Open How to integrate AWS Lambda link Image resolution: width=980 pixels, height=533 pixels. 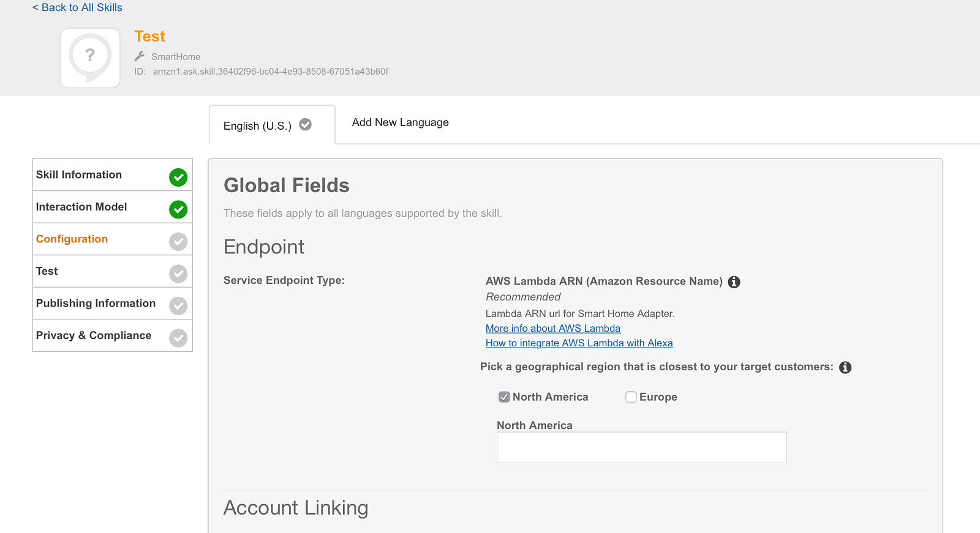[x=579, y=343]
